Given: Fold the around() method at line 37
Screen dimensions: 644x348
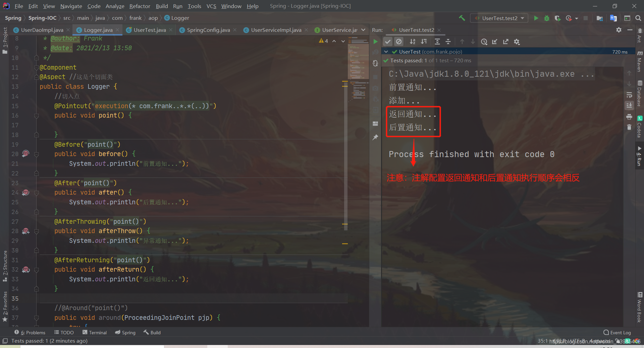Looking at the screenshot, I should pos(37,318).
